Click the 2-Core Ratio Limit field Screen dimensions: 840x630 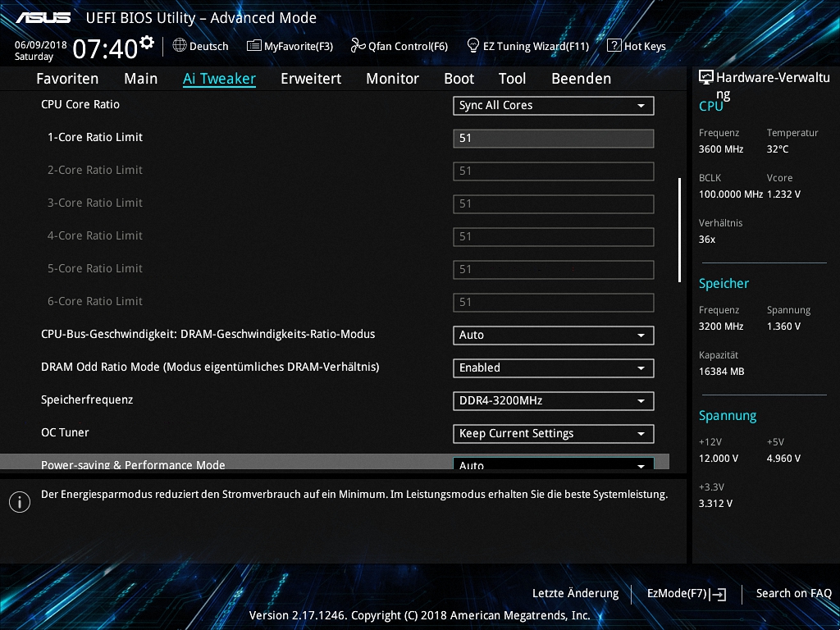click(x=554, y=171)
